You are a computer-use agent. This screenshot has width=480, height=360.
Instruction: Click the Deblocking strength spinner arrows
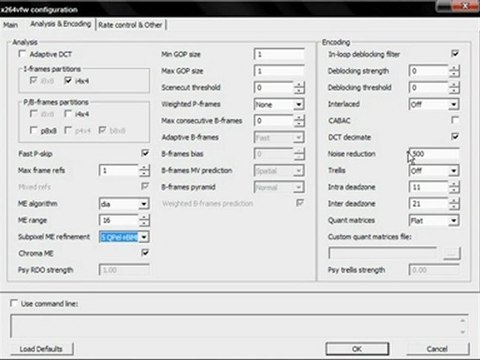coord(454,71)
